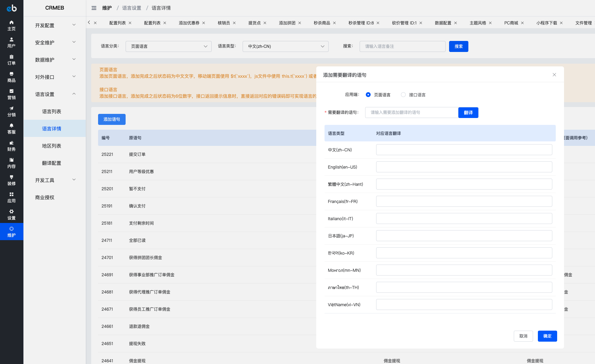The image size is (595, 364).
Task: Switch to the 秒杀管理 ID:8 tab
Action: pyautogui.click(x=361, y=23)
